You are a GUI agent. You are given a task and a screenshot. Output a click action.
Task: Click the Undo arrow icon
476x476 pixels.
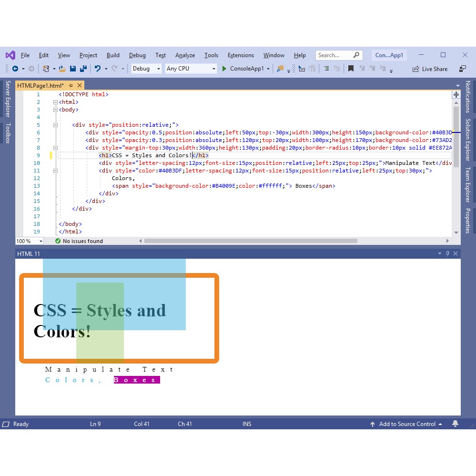click(x=97, y=69)
